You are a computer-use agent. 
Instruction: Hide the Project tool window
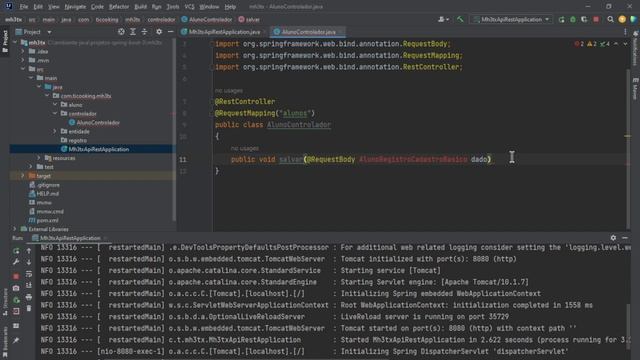[171, 31]
